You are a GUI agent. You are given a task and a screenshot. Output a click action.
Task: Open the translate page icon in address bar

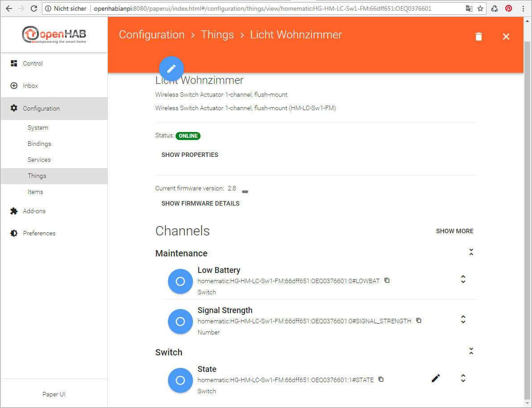pos(469,8)
